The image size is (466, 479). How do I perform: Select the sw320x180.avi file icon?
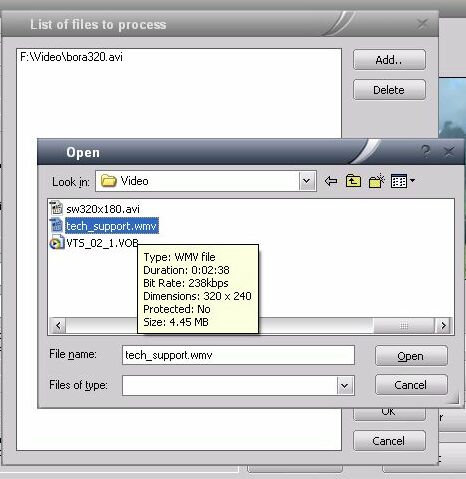point(56,208)
